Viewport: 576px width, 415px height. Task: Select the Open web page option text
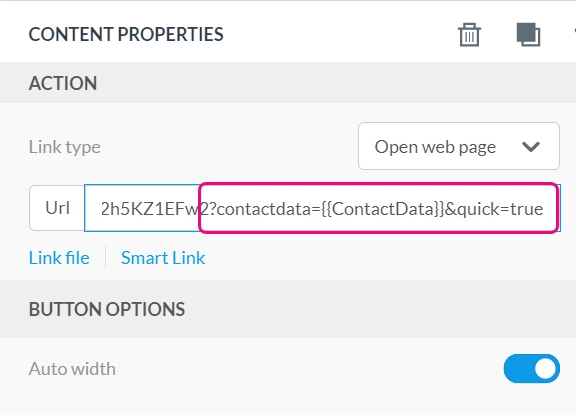tap(435, 147)
